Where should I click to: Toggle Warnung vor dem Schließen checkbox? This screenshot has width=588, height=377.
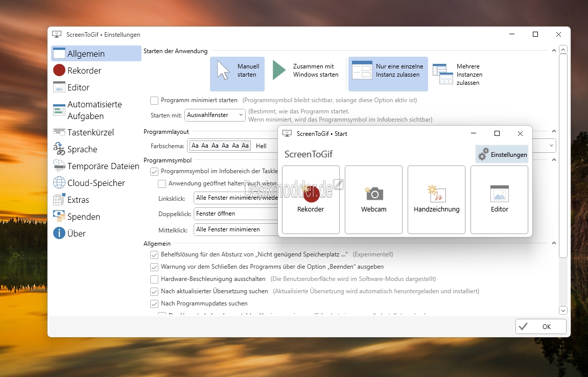click(x=154, y=267)
